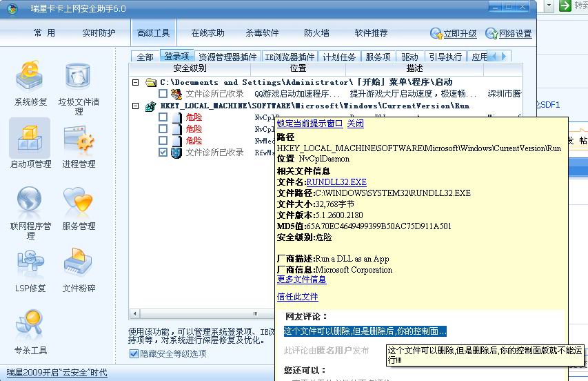This screenshot has width=588, height=381.
Task: Open the RUNDLL32.EXE file name link
Action: [x=336, y=182]
